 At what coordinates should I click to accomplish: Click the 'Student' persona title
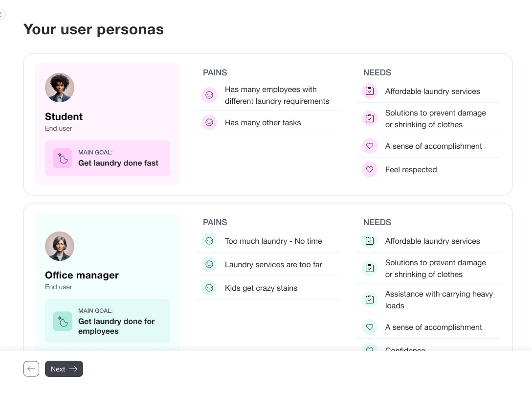(x=64, y=116)
